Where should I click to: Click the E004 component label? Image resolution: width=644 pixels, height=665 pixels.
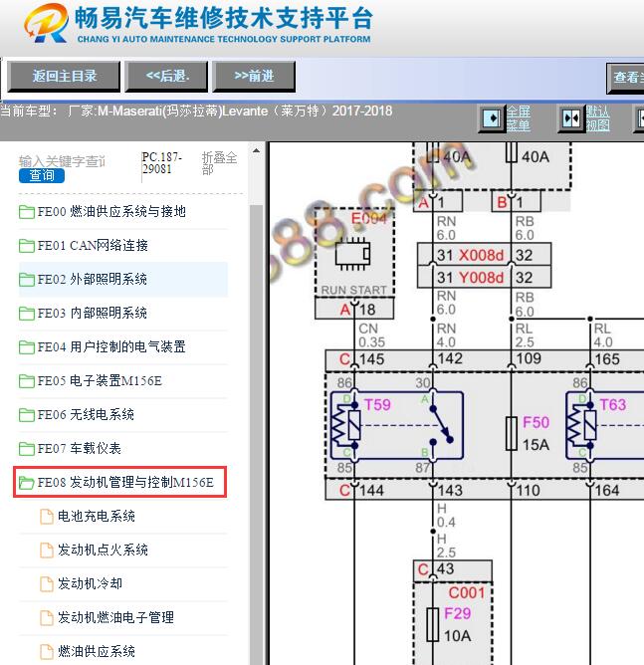pos(368,218)
